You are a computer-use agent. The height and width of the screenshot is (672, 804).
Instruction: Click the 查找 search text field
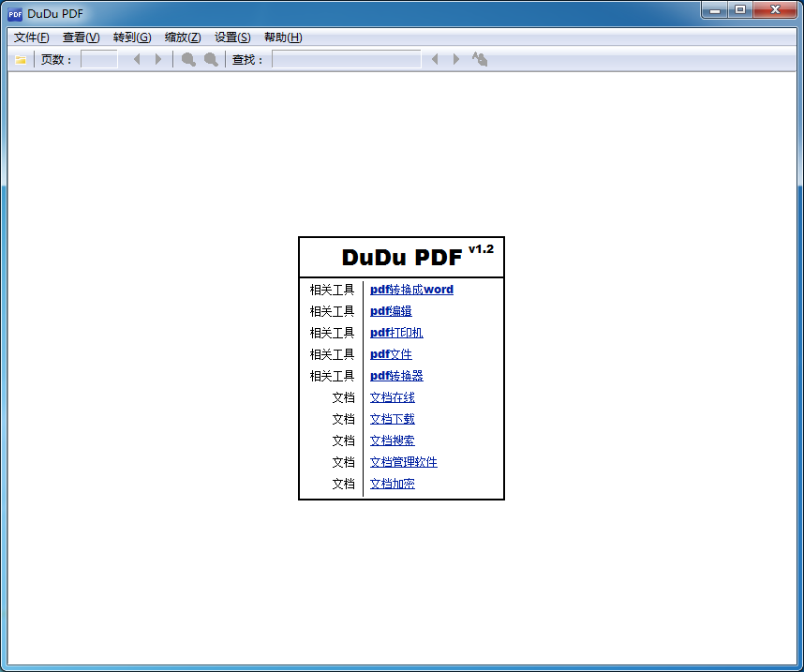(x=346, y=60)
